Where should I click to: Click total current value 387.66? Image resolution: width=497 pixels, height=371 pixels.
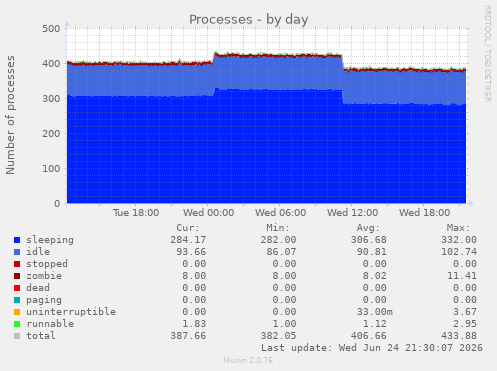tap(188, 336)
